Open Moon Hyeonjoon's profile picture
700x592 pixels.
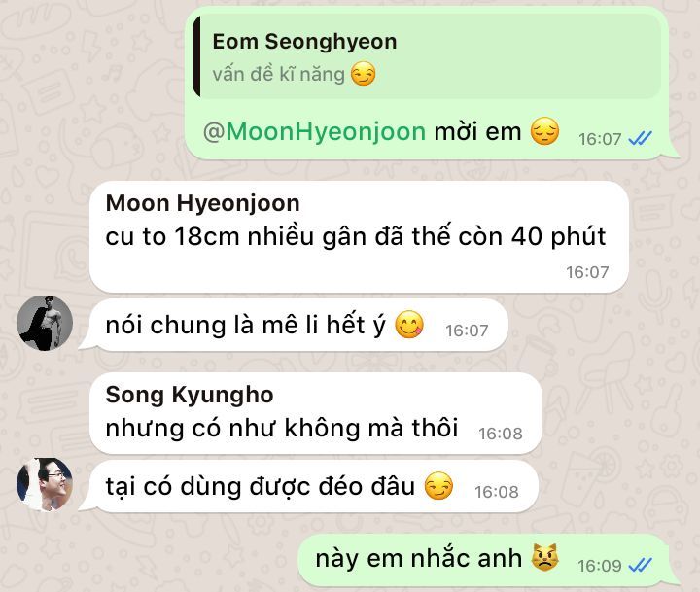click(45, 324)
